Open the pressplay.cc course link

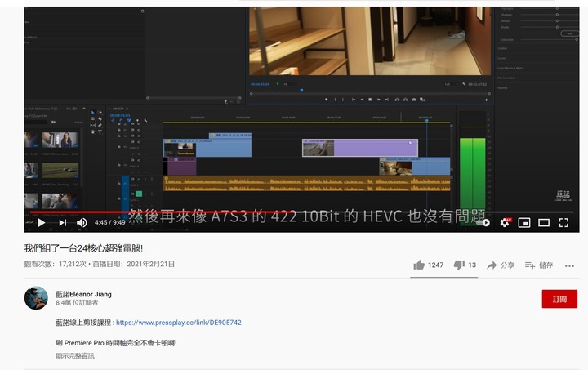(x=179, y=323)
